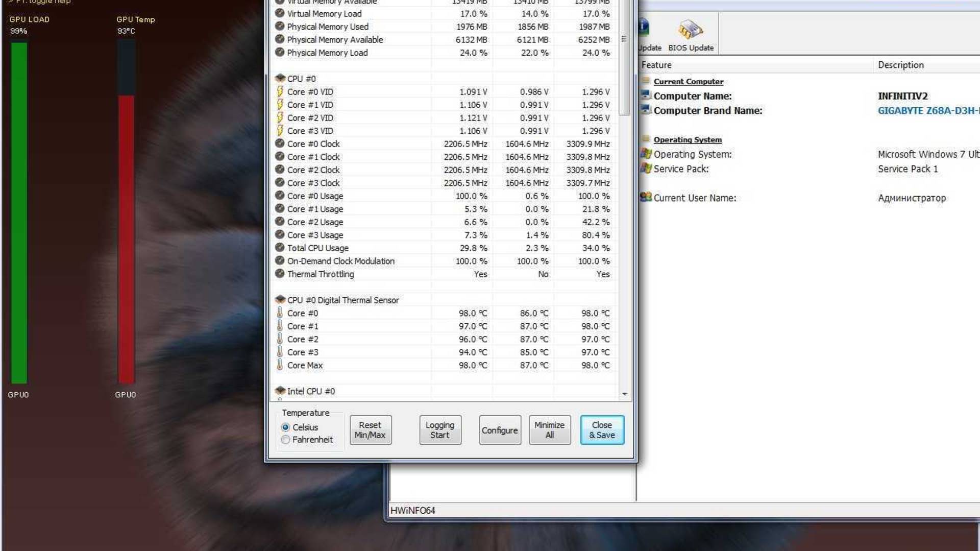The width and height of the screenshot is (980, 551).
Task: Select the Core #1 Usage row label
Action: (315, 209)
